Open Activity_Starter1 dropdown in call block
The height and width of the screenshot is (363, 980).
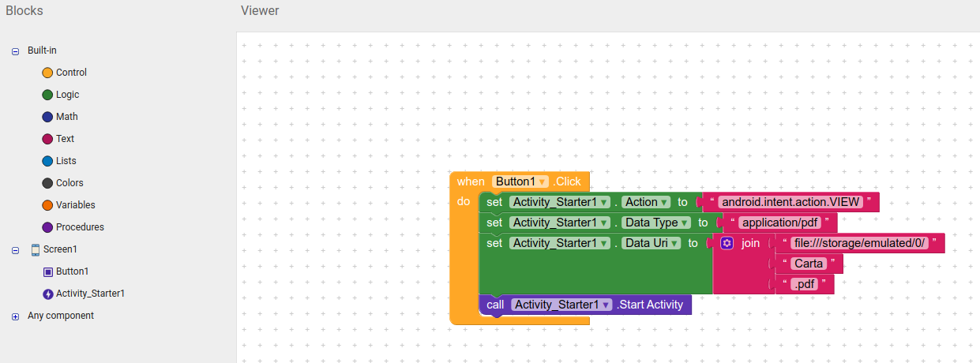(562, 305)
